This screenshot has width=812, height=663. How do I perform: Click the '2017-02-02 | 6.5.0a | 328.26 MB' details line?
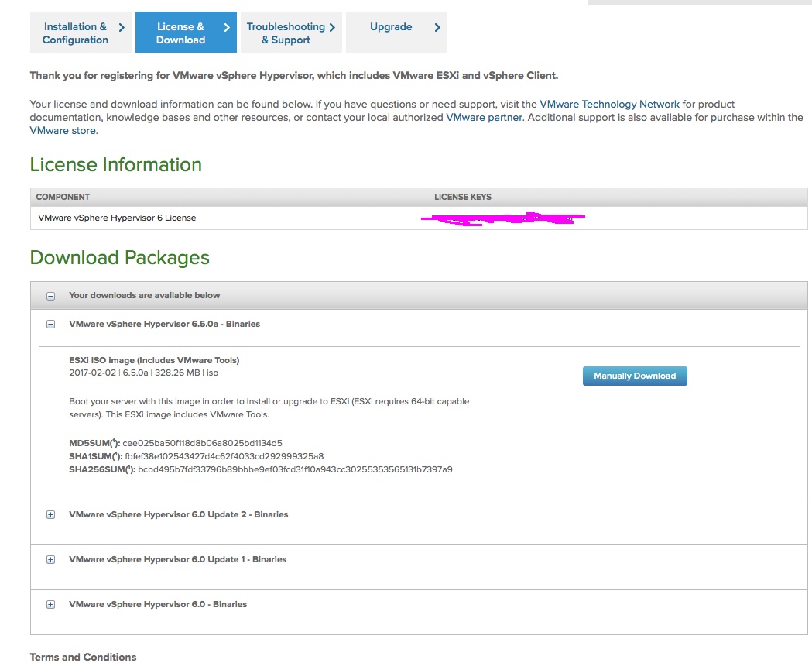(143, 373)
